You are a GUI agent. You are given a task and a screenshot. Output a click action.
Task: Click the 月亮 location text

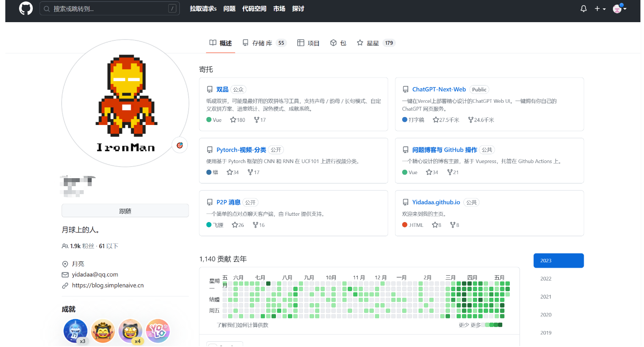[x=78, y=264]
